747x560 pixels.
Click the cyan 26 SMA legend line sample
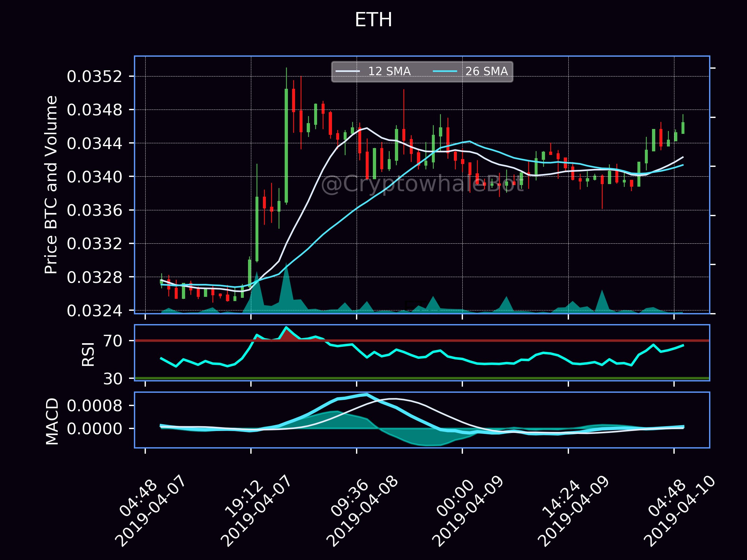(445, 72)
